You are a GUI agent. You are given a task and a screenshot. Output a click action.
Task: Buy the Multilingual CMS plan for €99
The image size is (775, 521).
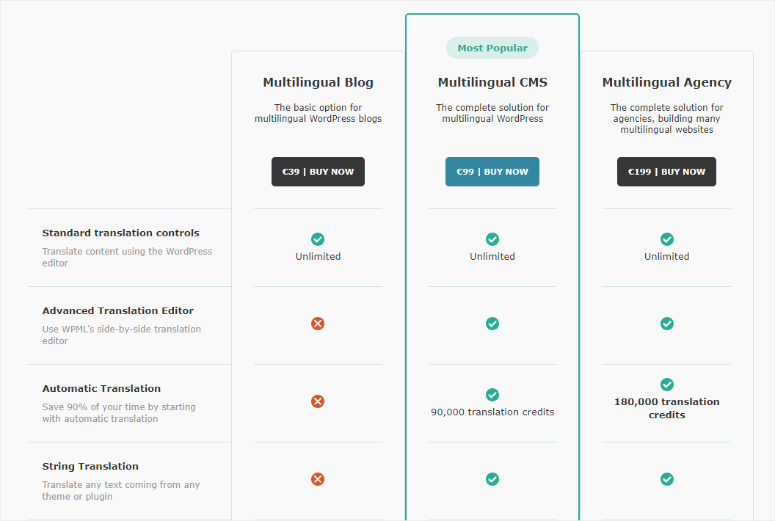[492, 172]
